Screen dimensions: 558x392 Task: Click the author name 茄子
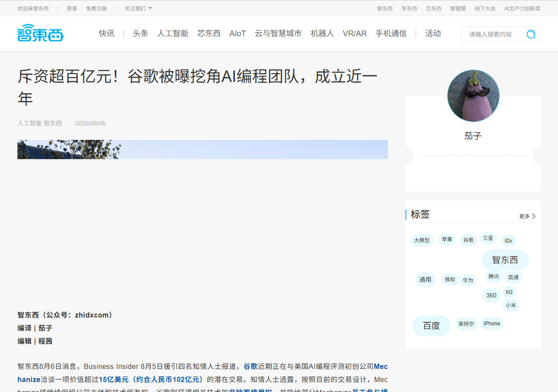coord(473,136)
